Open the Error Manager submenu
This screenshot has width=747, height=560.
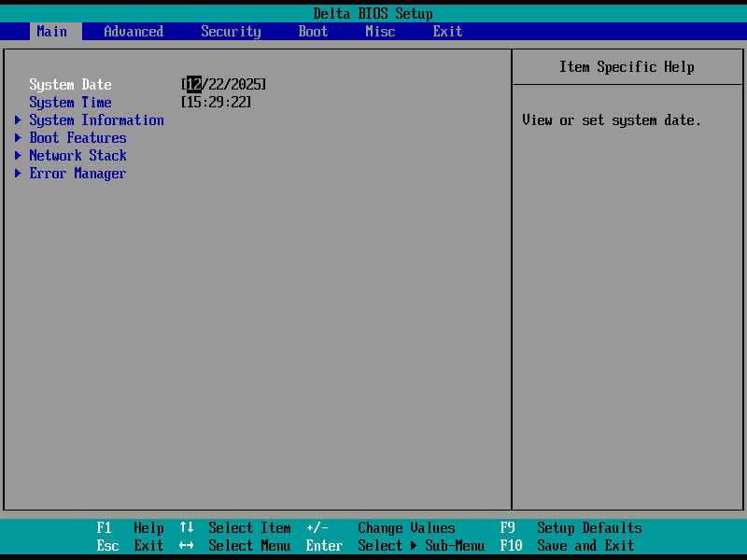point(78,174)
